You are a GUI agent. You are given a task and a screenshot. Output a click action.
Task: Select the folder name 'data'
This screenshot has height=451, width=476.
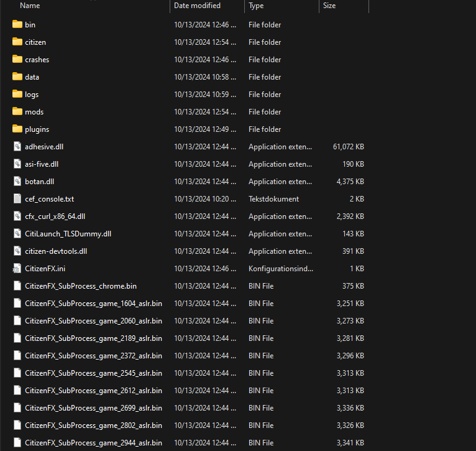tap(32, 77)
